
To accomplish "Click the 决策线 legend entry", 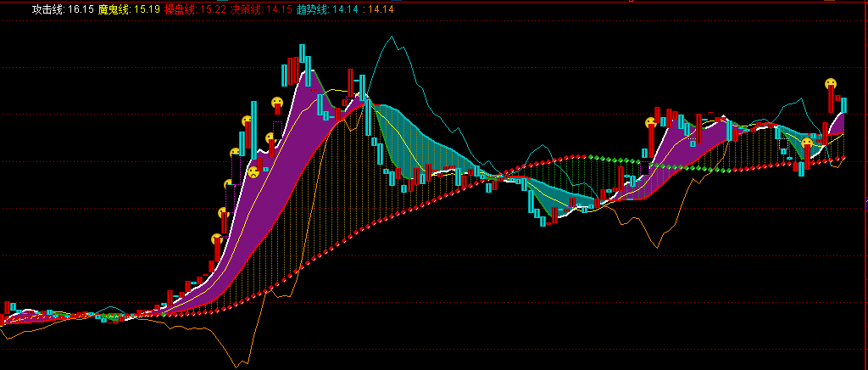I will tap(246, 9).
